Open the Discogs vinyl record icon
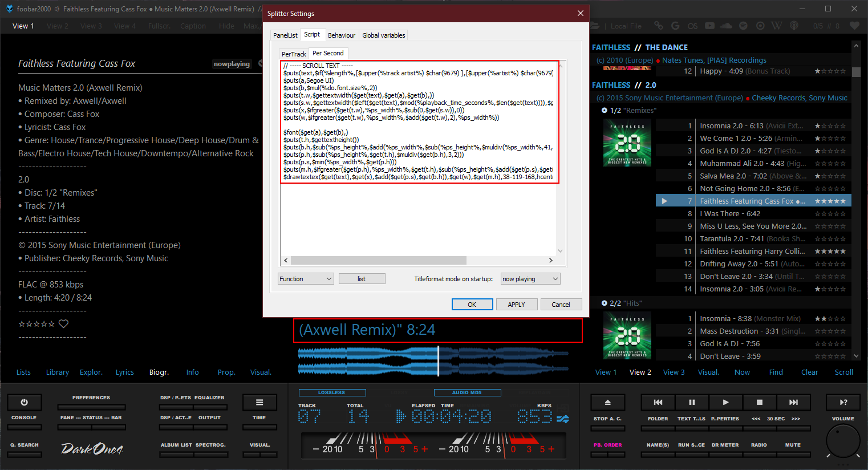 [760, 26]
